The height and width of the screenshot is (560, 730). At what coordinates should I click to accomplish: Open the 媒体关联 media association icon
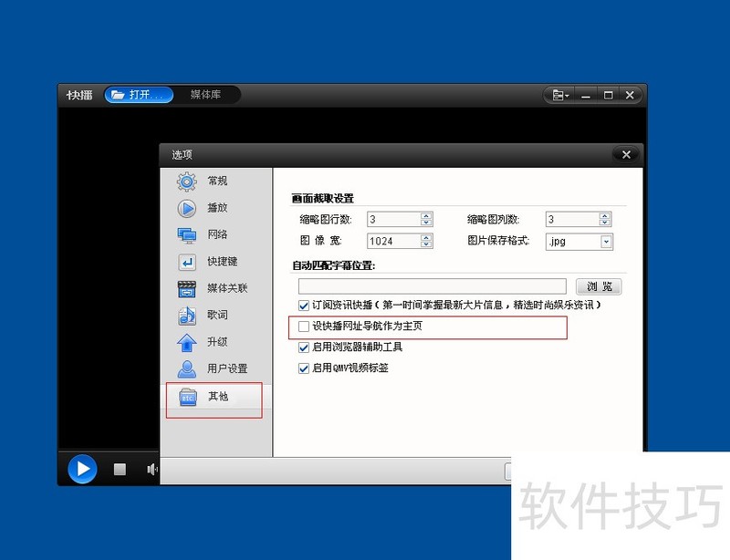coord(187,289)
